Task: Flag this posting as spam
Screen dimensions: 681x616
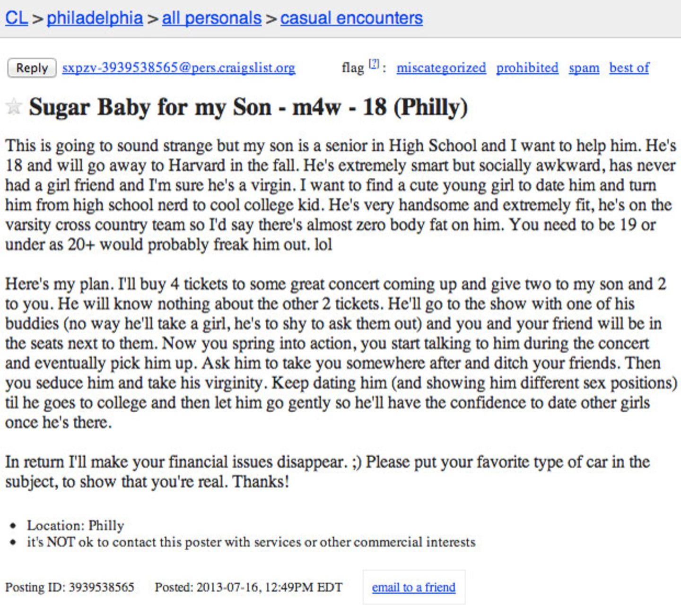Action: pos(584,68)
